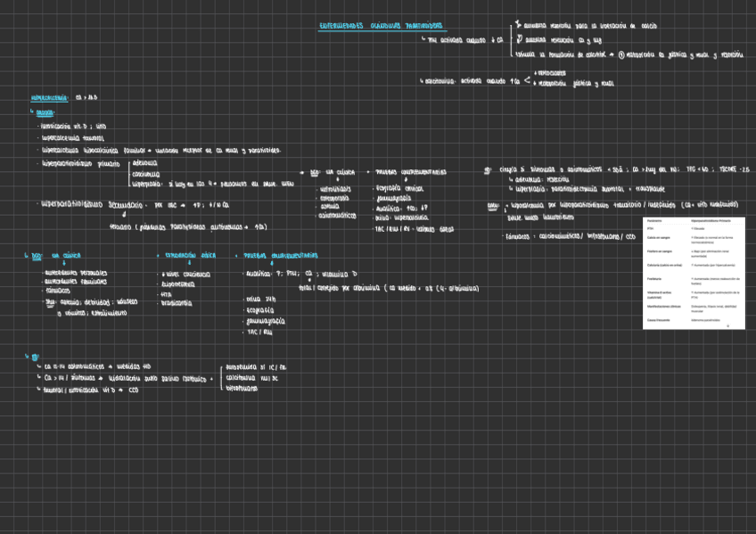The image size is (756, 534).
Task: Click the white "pruebas complementarias" heading
Action: (411, 172)
